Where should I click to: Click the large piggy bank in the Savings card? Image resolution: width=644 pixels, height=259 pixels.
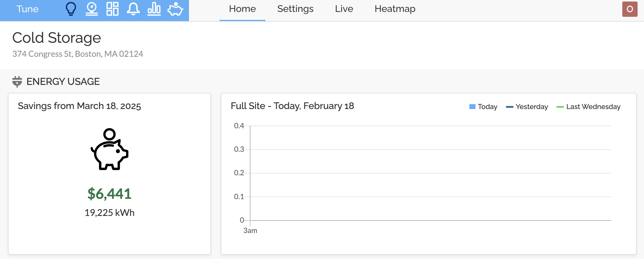(109, 149)
